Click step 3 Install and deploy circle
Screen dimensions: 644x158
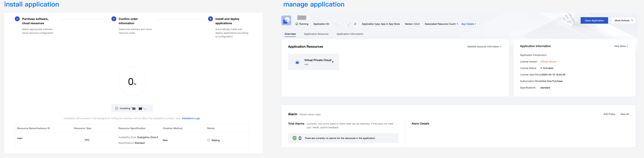click(x=210, y=19)
